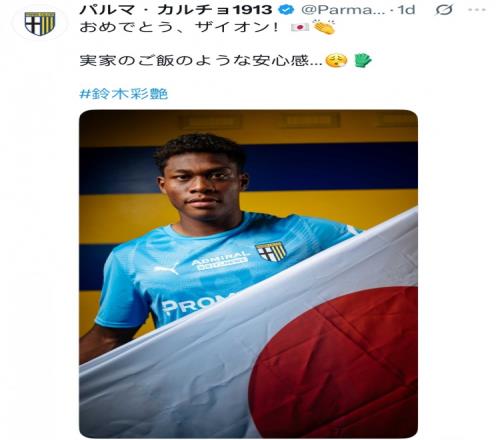Open the 1d tweet timestamp
The image size is (500, 440).
click(x=406, y=10)
